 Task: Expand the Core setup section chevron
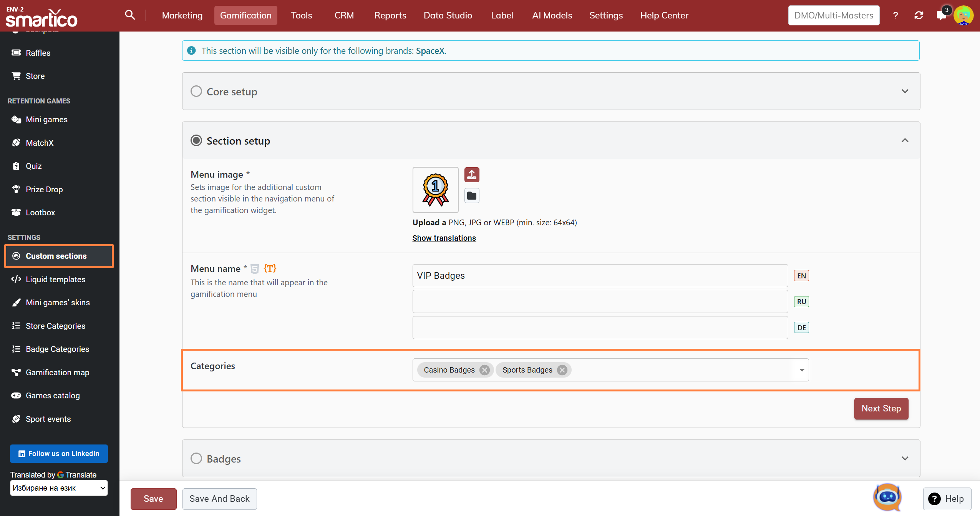coord(905,91)
